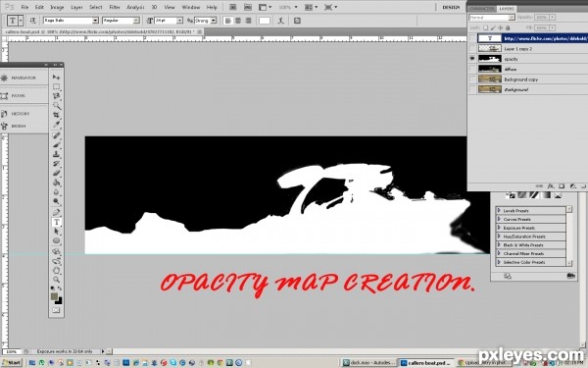Select the 3D Orbit camera tool

coord(56,261)
